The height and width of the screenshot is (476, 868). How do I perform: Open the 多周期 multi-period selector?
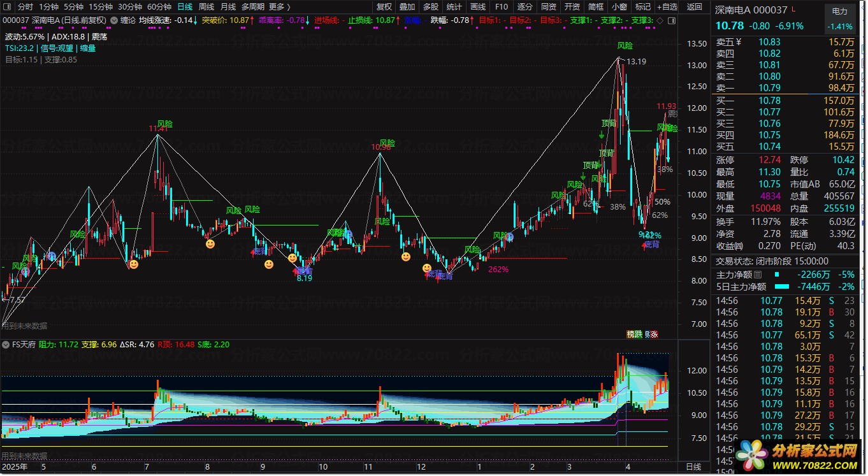click(x=252, y=7)
